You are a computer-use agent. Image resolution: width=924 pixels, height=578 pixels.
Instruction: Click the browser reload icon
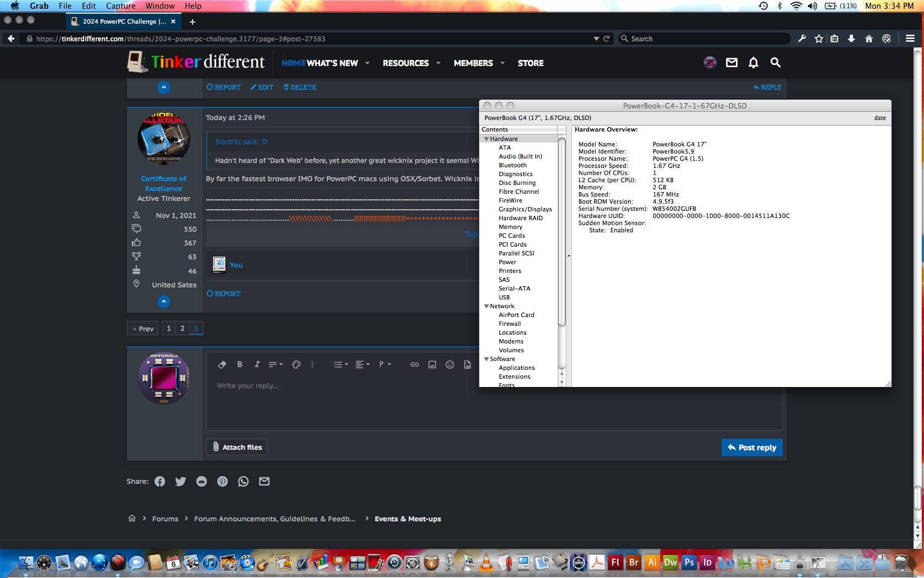(606, 39)
